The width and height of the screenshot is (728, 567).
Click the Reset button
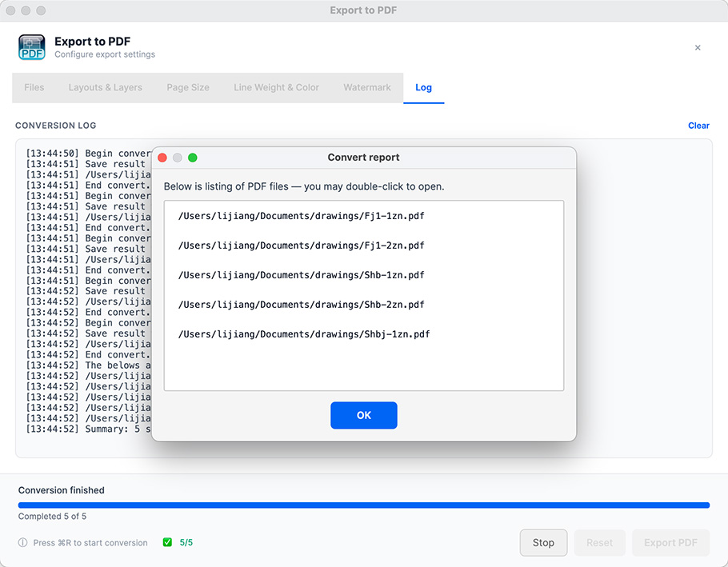pyautogui.click(x=599, y=542)
